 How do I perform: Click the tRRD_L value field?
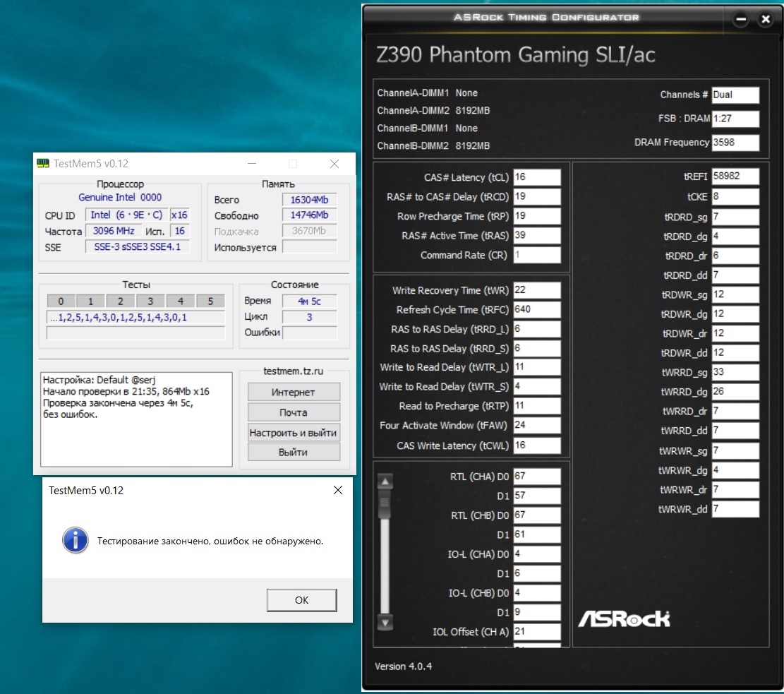[537, 329]
